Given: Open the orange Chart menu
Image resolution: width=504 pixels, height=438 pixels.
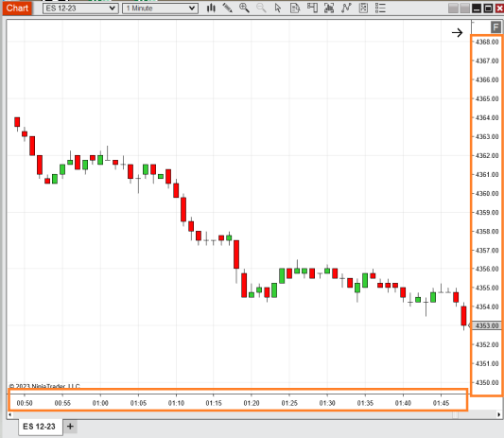Looking at the screenshot, I should pos(17,8).
